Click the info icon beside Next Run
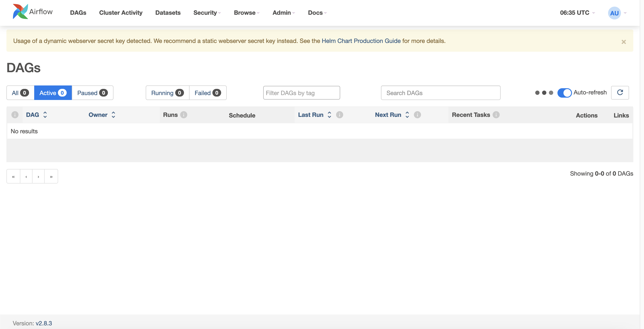The image size is (644, 329). [x=417, y=115]
